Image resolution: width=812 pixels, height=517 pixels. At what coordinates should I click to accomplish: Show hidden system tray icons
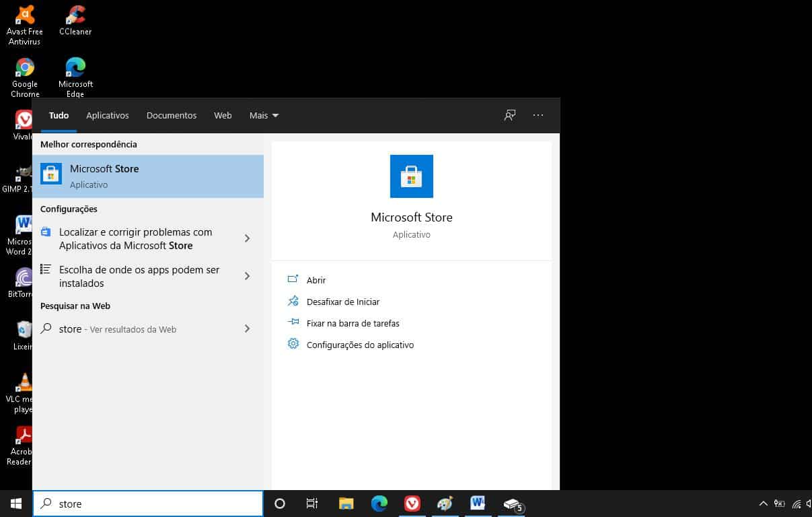pos(763,504)
